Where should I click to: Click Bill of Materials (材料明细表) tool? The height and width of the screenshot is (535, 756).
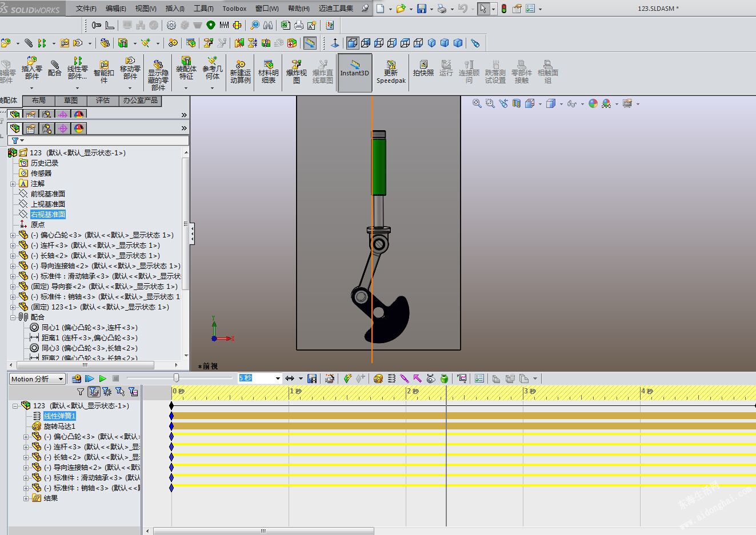click(269, 72)
